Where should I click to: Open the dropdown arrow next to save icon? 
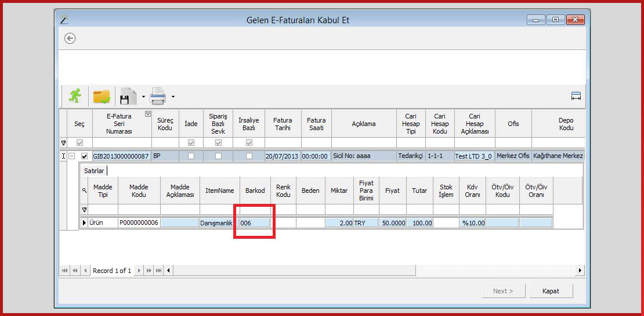pyautogui.click(x=143, y=96)
